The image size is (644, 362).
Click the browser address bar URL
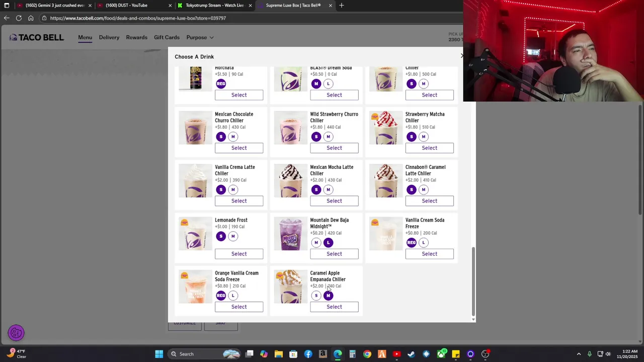coord(138,18)
